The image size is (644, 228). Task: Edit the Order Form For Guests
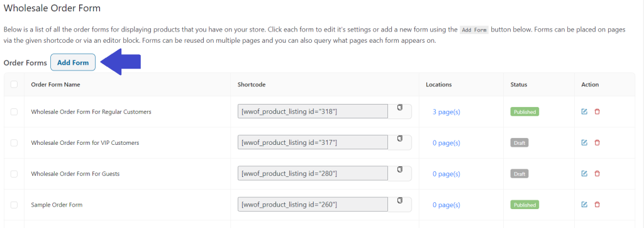pos(584,174)
